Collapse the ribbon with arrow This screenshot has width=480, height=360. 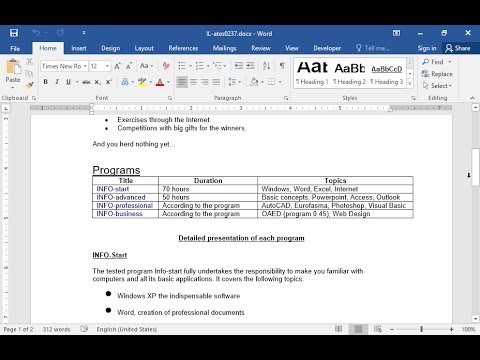coord(472,98)
